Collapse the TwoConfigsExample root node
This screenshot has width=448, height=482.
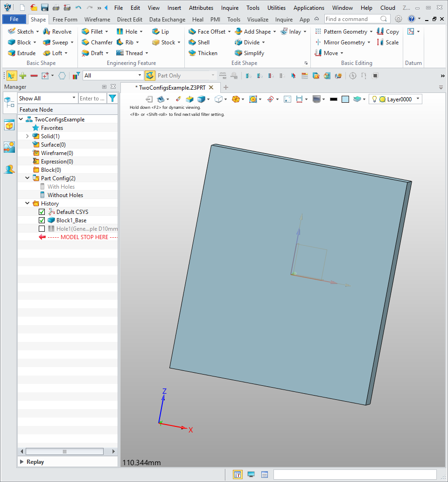tap(21, 119)
